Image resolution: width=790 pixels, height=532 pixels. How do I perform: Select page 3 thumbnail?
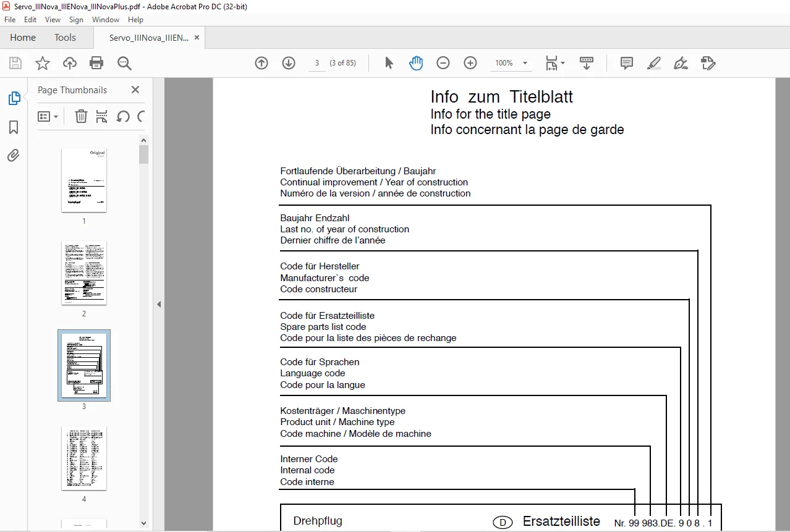[x=84, y=365]
